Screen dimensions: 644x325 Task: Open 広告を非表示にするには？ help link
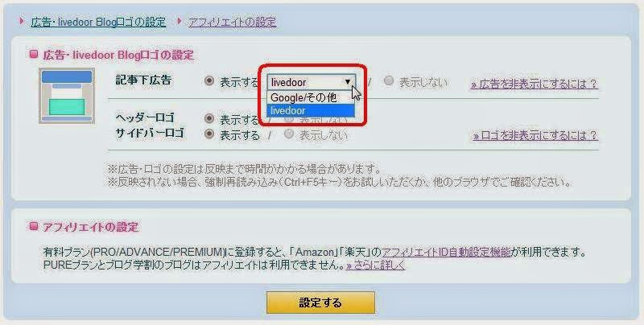click(x=534, y=84)
